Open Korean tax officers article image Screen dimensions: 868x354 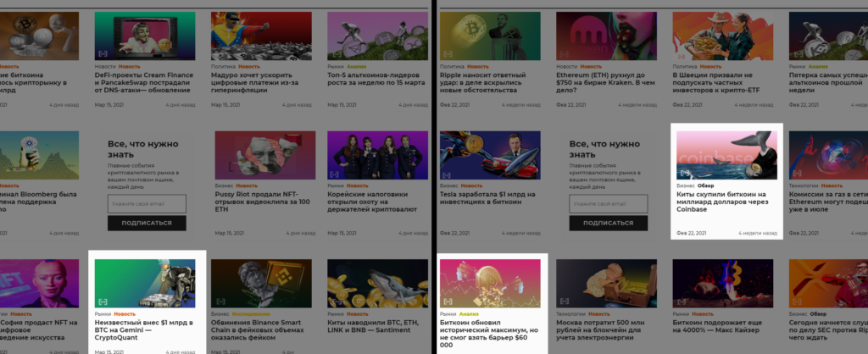click(x=377, y=155)
